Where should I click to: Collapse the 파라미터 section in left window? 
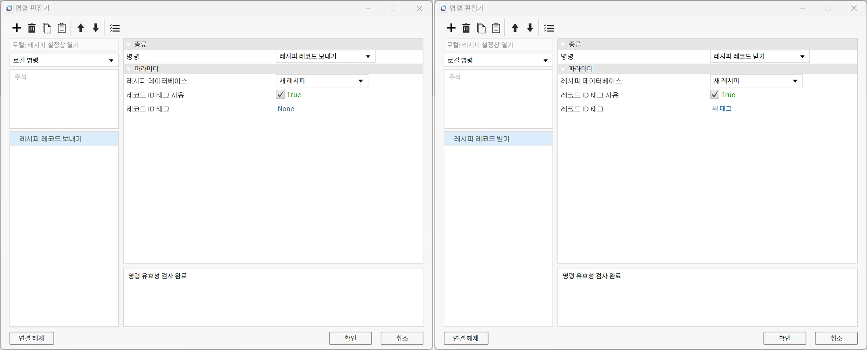point(129,69)
